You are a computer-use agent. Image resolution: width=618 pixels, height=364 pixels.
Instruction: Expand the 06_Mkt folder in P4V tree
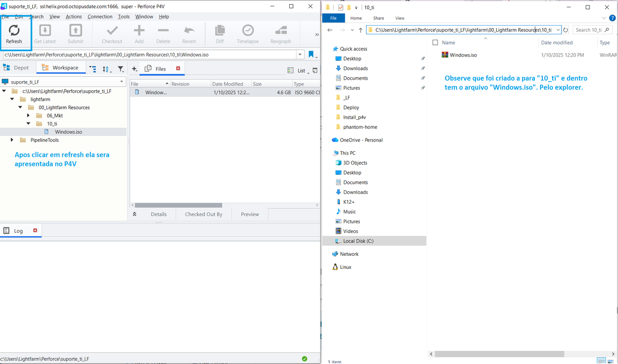(28, 116)
